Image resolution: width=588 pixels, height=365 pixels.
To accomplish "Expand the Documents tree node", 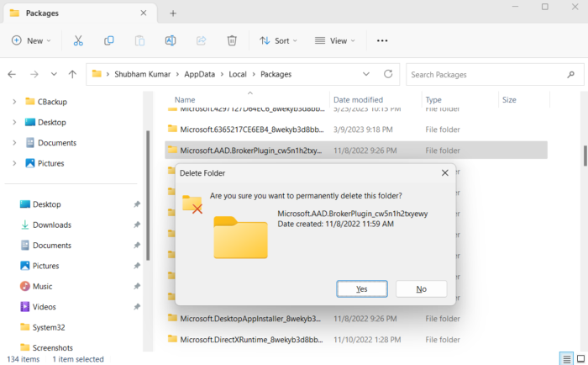I will click(14, 143).
